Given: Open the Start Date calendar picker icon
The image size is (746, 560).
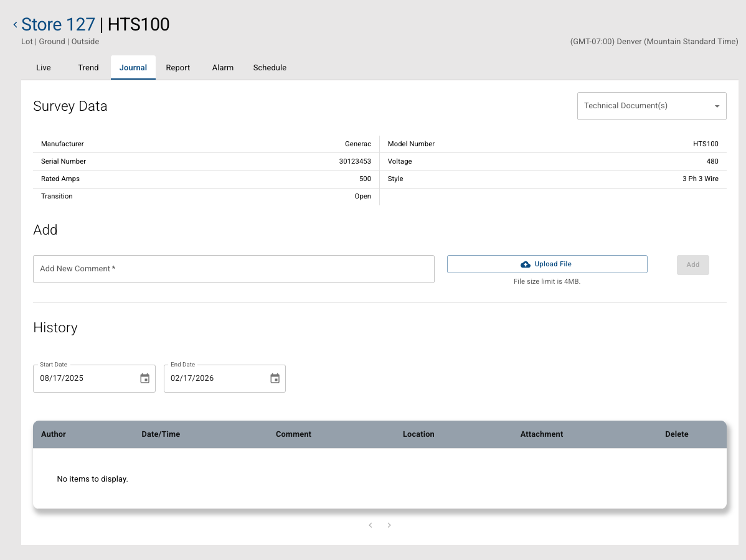Looking at the screenshot, I should point(144,378).
